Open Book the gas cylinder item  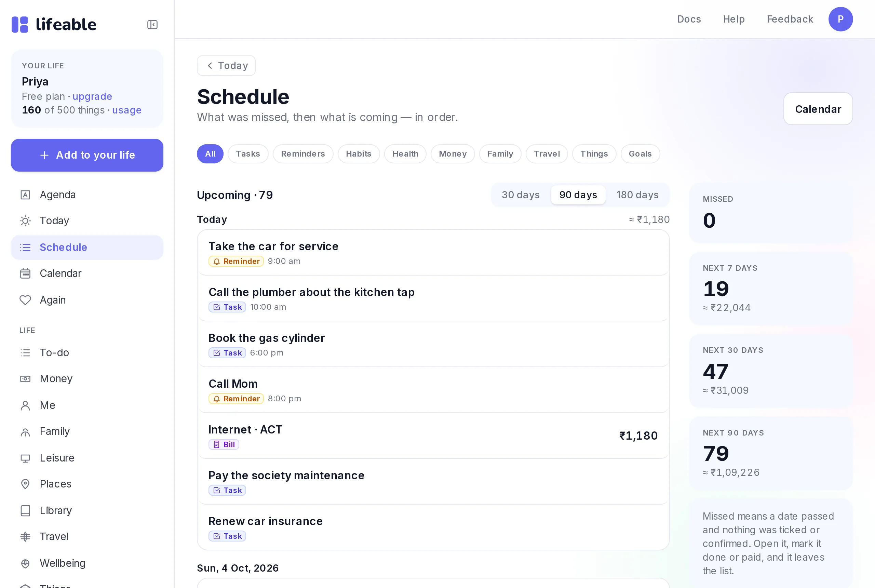tap(433, 345)
